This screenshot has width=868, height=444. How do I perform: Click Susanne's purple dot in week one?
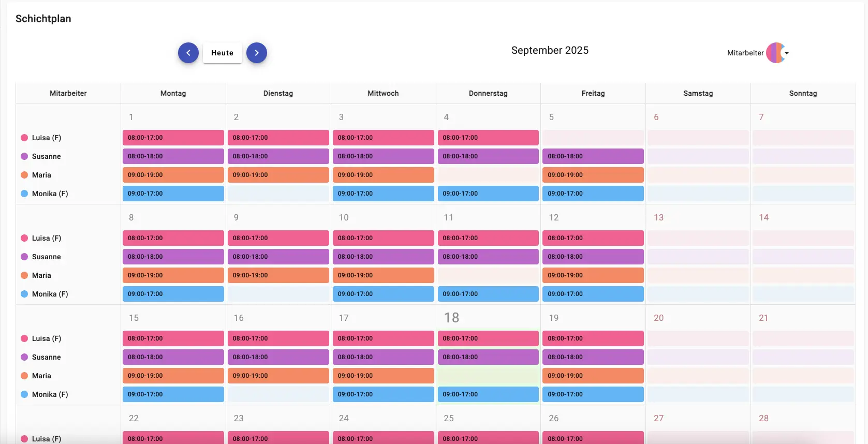(x=24, y=156)
